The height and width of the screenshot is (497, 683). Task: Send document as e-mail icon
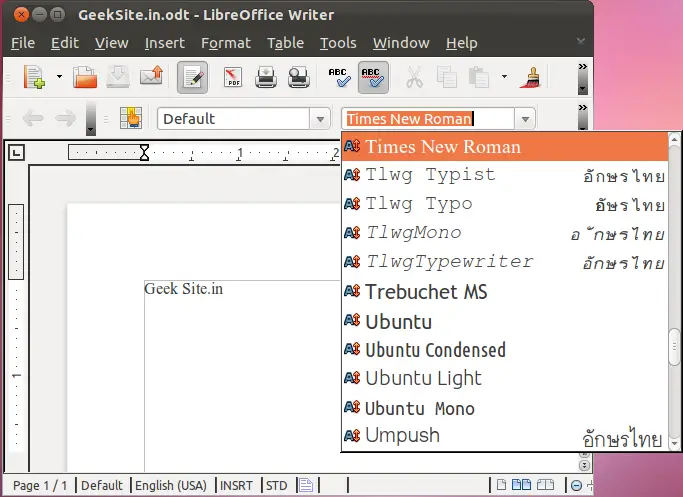151,76
